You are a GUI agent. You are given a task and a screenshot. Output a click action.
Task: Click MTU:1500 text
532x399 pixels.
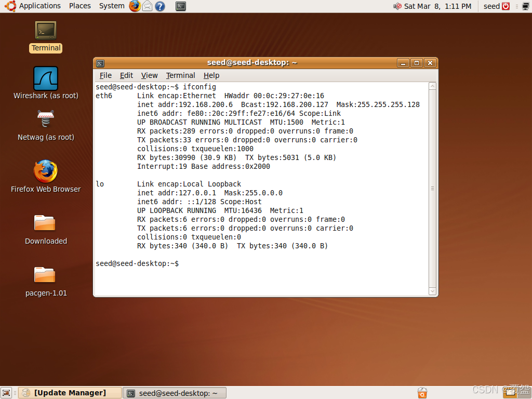pos(287,122)
